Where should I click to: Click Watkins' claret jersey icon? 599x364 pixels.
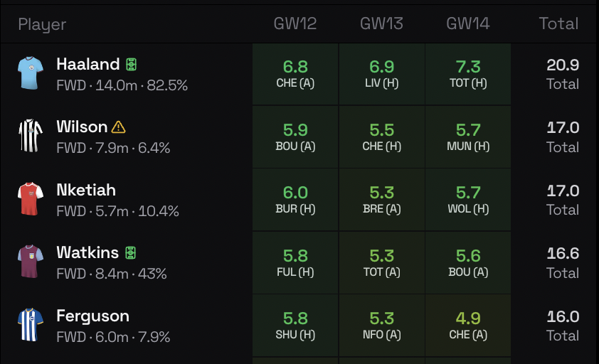coord(31,261)
